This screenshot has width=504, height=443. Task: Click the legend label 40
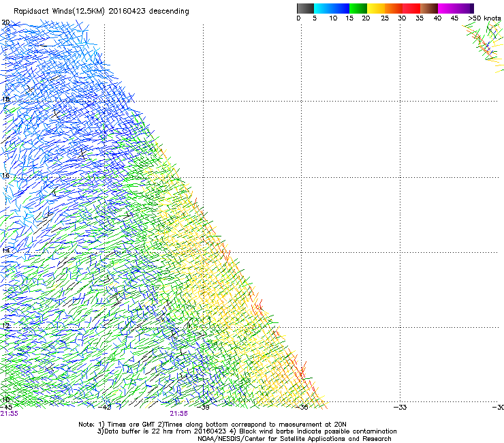pos(437,18)
